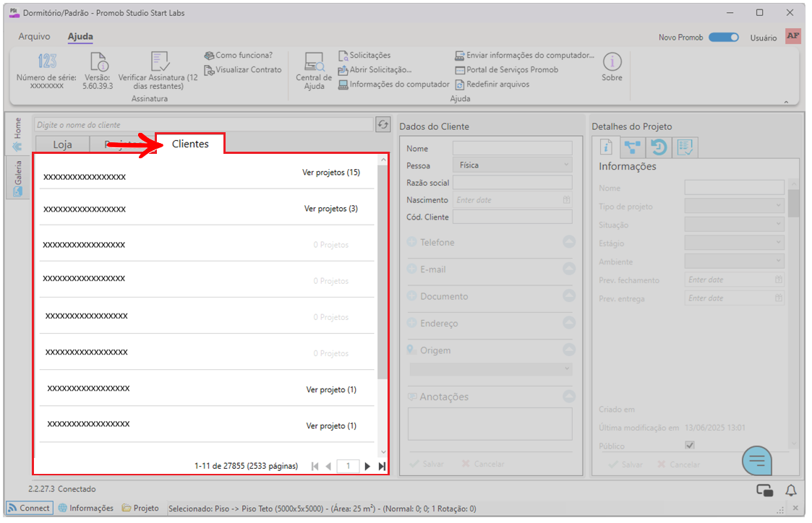The width and height of the screenshot is (812, 523).
Task: Click Abrir Solicitação...
Action: pos(375,69)
